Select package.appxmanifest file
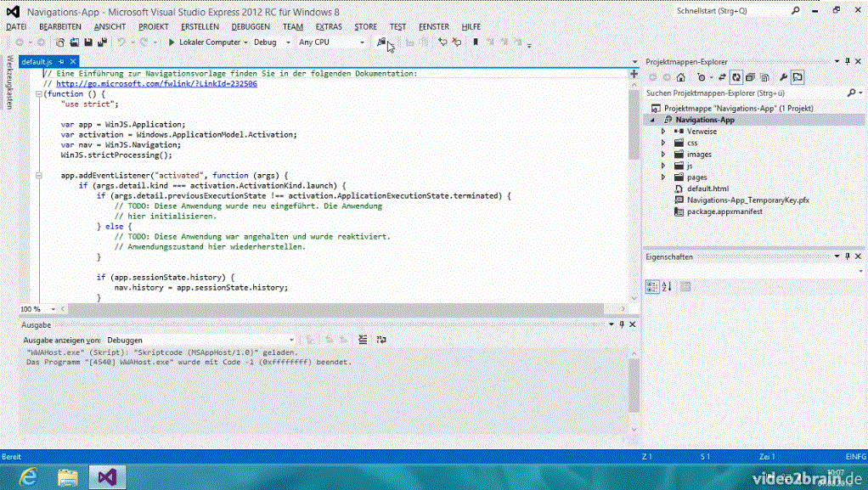This screenshot has height=490, width=868. 724,211
